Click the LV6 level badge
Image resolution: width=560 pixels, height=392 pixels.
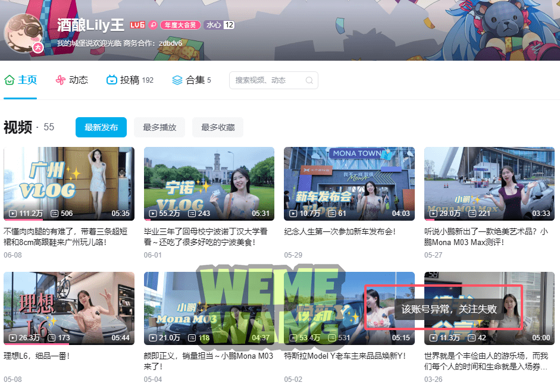tap(137, 25)
